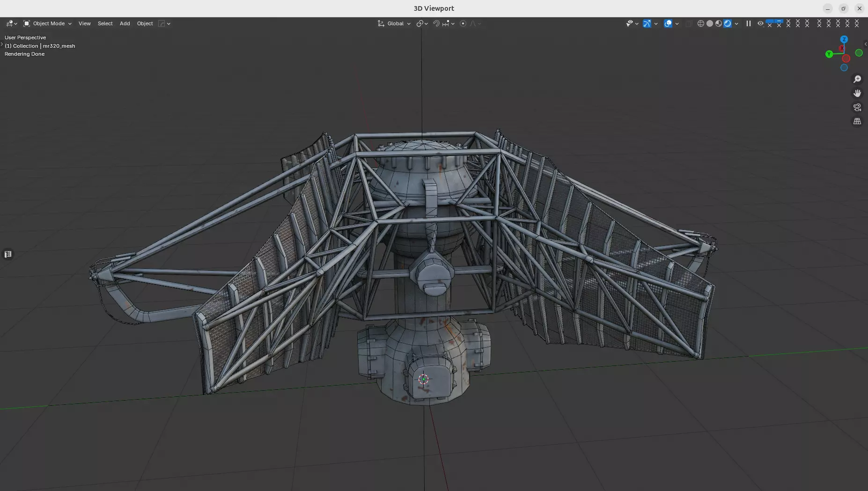Open the gizmo options dropdown
868x491 pixels.
pos(656,23)
